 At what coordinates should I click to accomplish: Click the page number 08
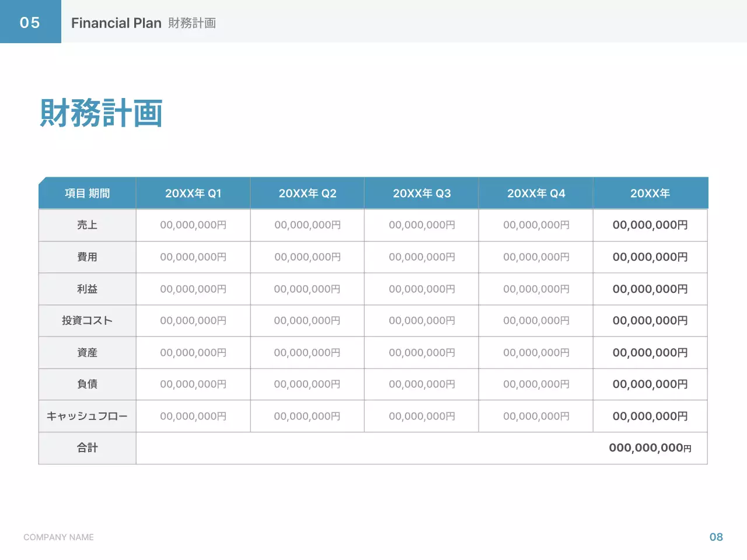point(716,537)
